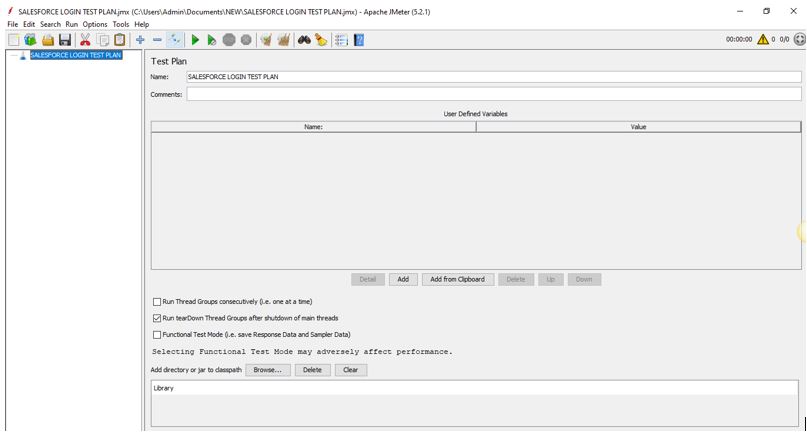Click the Down button
807x432 pixels.
click(584, 279)
